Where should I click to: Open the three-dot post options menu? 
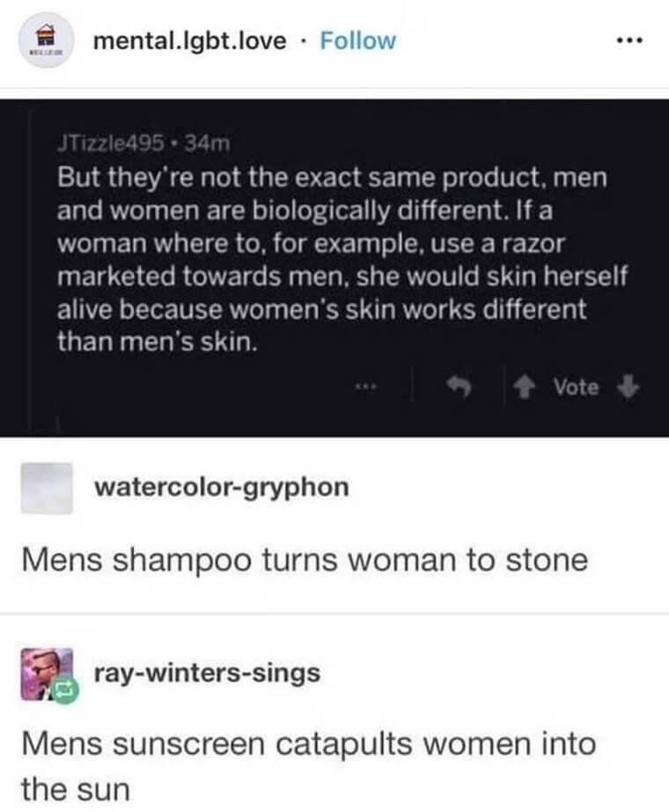point(629,41)
